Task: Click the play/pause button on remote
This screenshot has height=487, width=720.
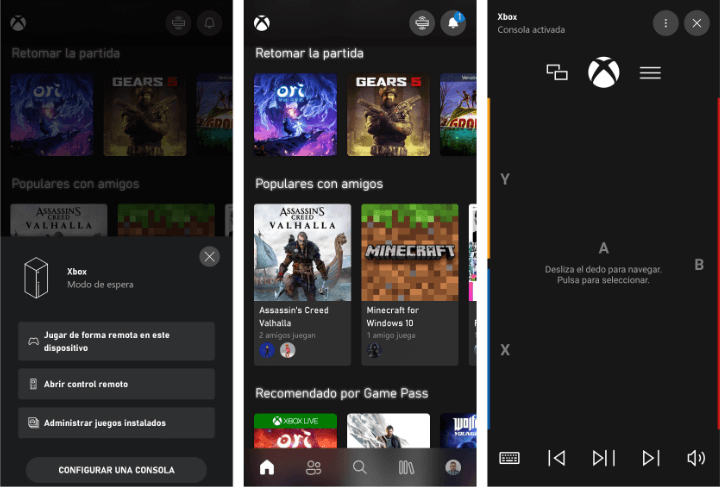Action: 604,458
